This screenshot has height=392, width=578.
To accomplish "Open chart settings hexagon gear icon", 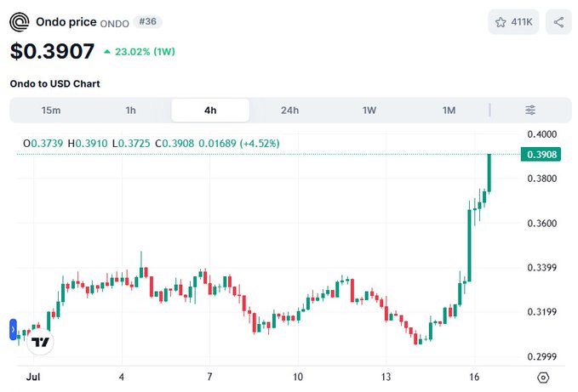I will (x=543, y=378).
